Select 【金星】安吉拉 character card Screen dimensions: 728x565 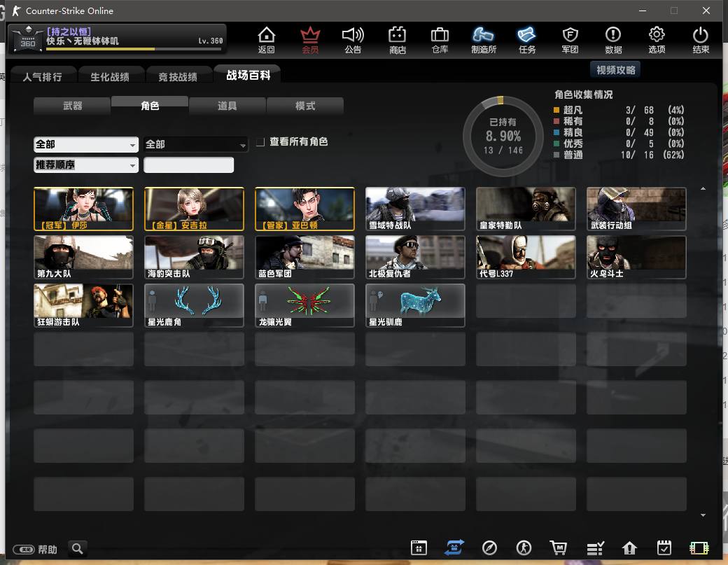click(194, 209)
